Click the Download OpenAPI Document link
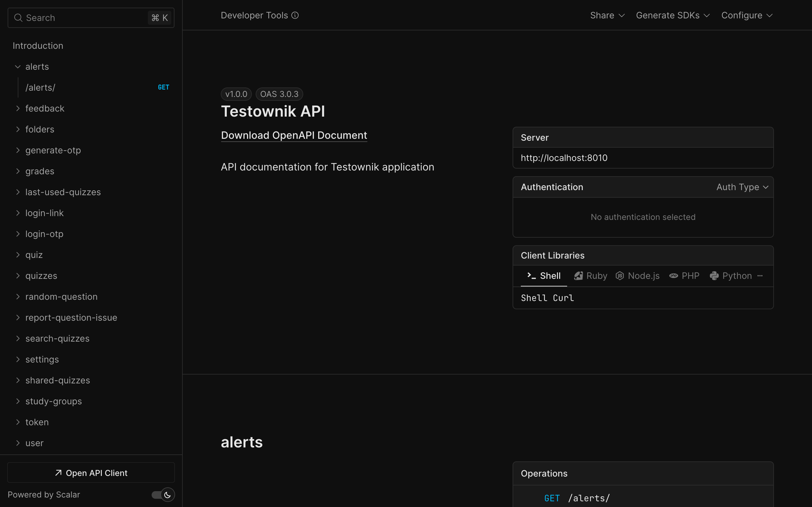Screen dimensions: 812x507 coord(294,135)
